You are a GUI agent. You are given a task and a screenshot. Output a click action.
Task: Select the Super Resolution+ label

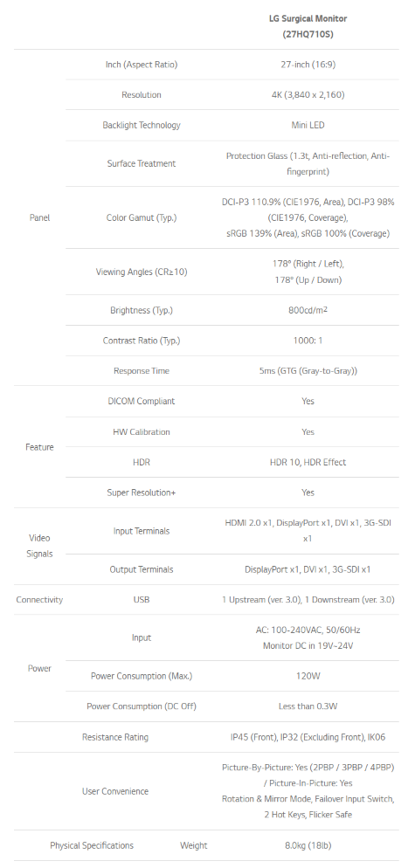(x=142, y=493)
